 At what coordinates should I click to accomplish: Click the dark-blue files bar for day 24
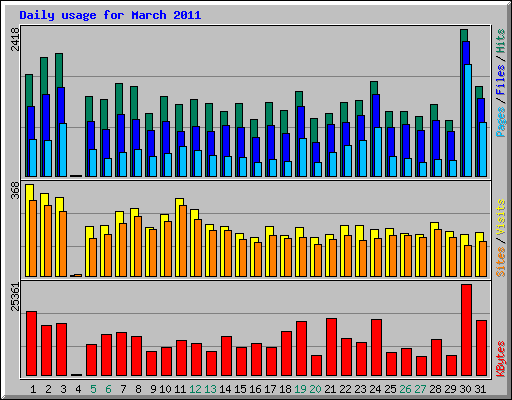tap(376, 111)
